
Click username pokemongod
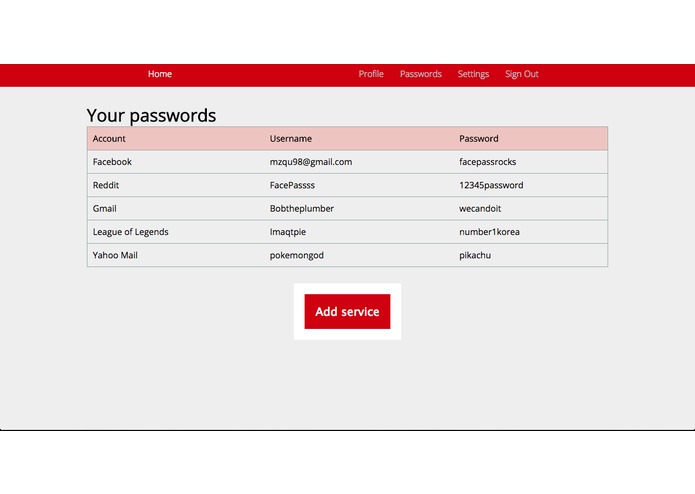tap(297, 256)
